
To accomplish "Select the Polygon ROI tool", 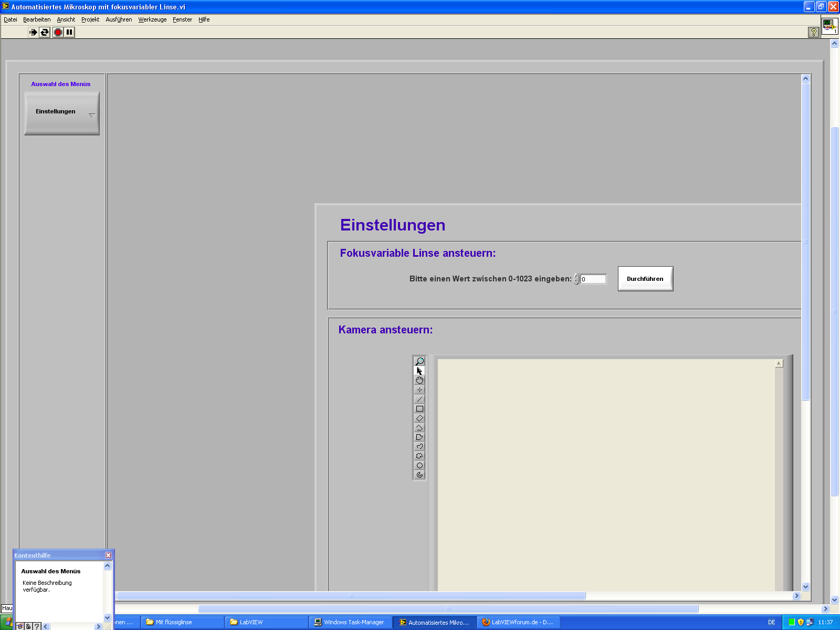I will [x=419, y=437].
